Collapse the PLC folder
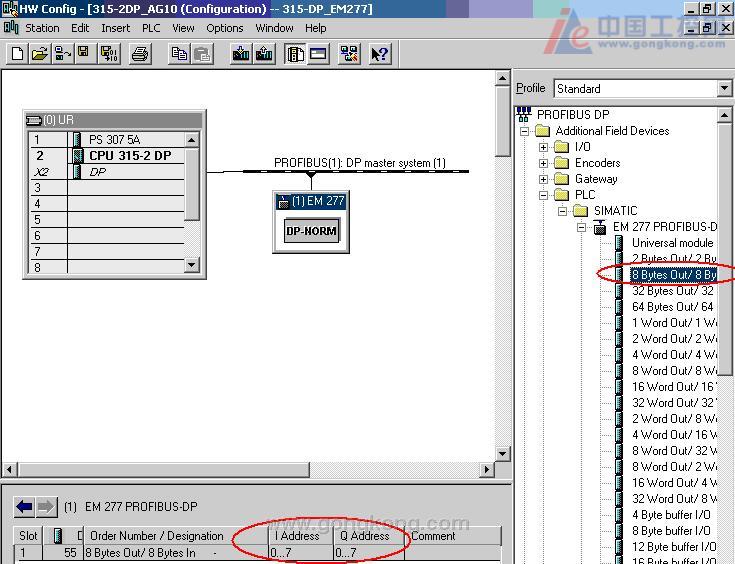This screenshot has width=735, height=564. [543, 195]
